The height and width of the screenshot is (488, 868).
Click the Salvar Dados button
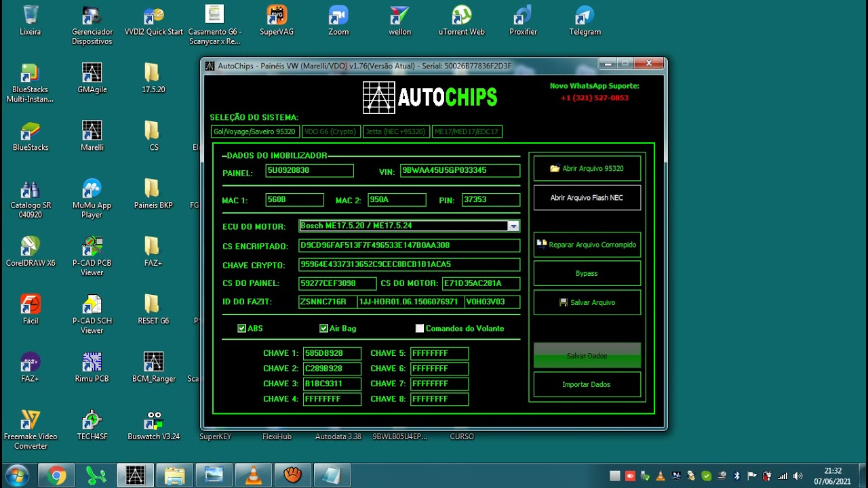[x=587, y=355]
